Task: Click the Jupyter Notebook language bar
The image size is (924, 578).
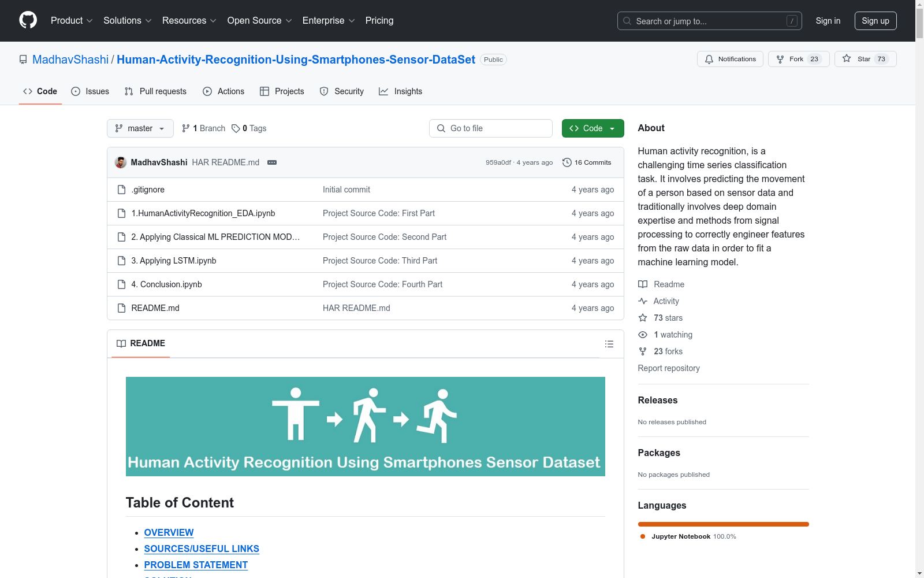Action: 723,524
